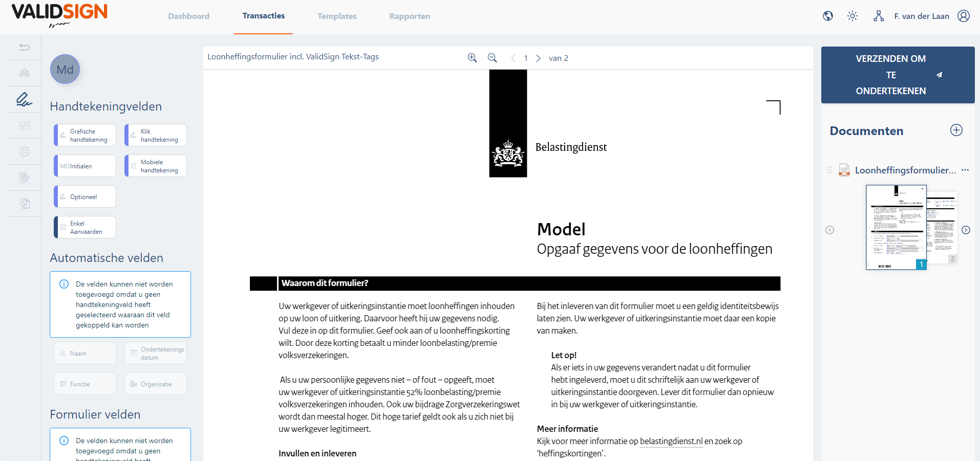Show previous thumbnail with left circle arrow
980x461 pixels.
pos(830,230)
